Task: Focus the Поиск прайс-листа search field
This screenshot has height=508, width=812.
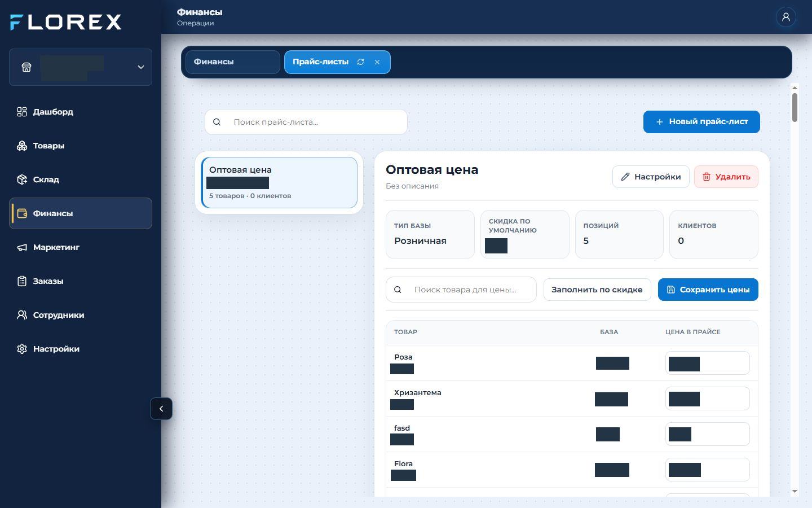Action: (x=306, y=122)
